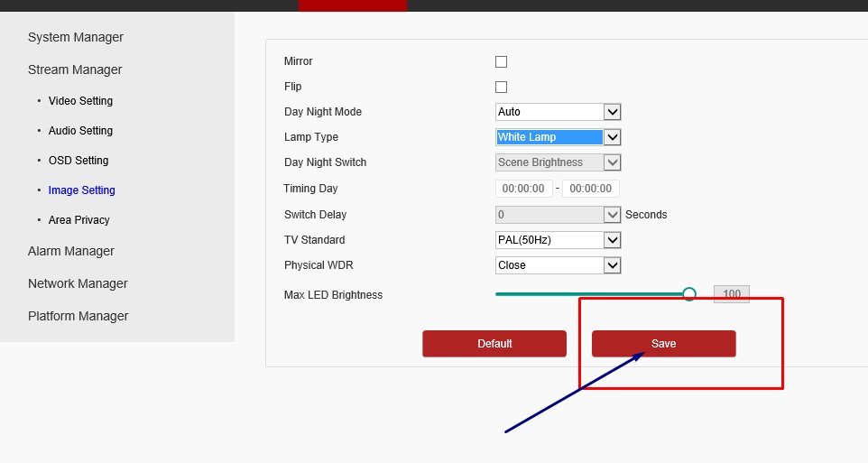Go to Video Setting
This screenshot has width=868, height=463.
[x=80, y=101]
